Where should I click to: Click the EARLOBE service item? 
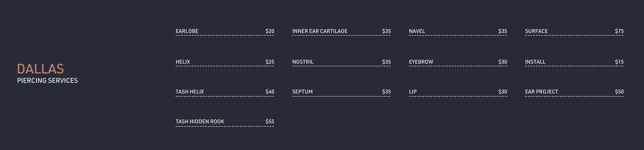(x=187, y=31)
